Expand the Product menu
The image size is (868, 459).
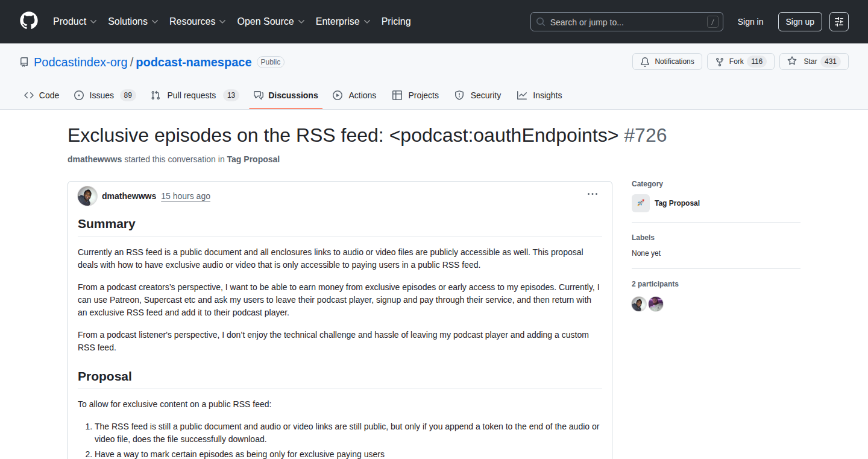coord(75,21)
